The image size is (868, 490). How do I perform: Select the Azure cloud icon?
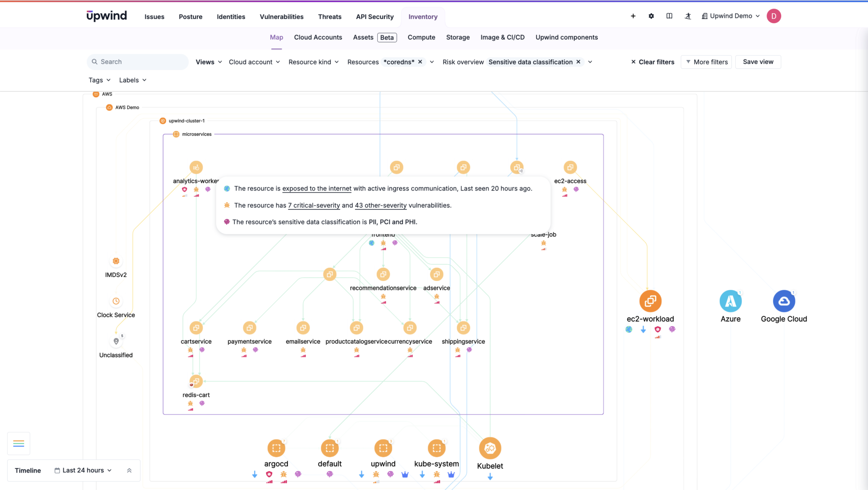[730, 301]
